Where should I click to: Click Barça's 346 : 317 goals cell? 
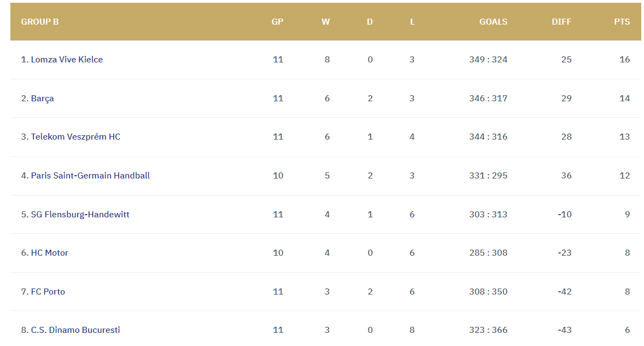tap(488, 99)
